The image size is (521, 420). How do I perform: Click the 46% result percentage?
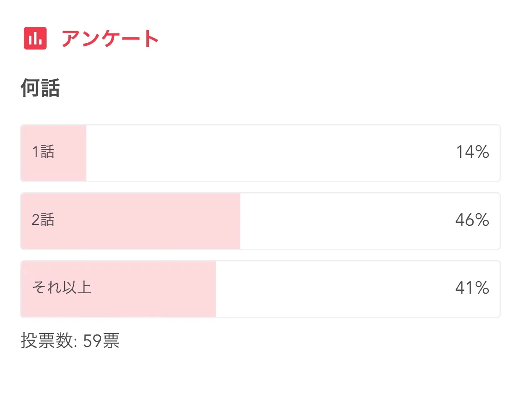pyautogui.click(x=472, y=220)
